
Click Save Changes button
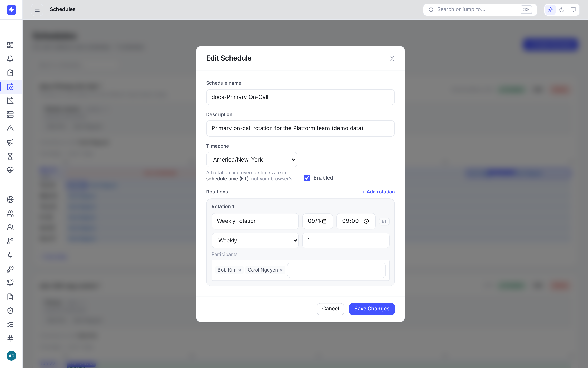click(372, 309)
